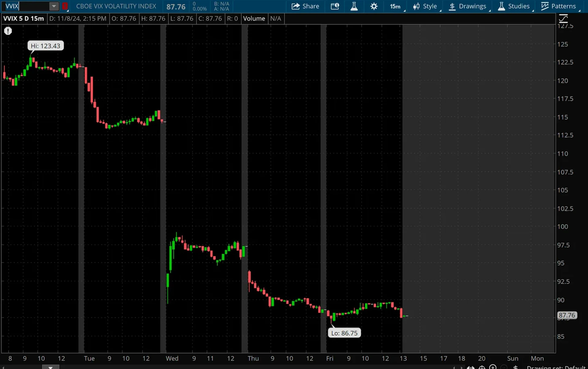Click the red symbol link indicator

pos(65,6)
